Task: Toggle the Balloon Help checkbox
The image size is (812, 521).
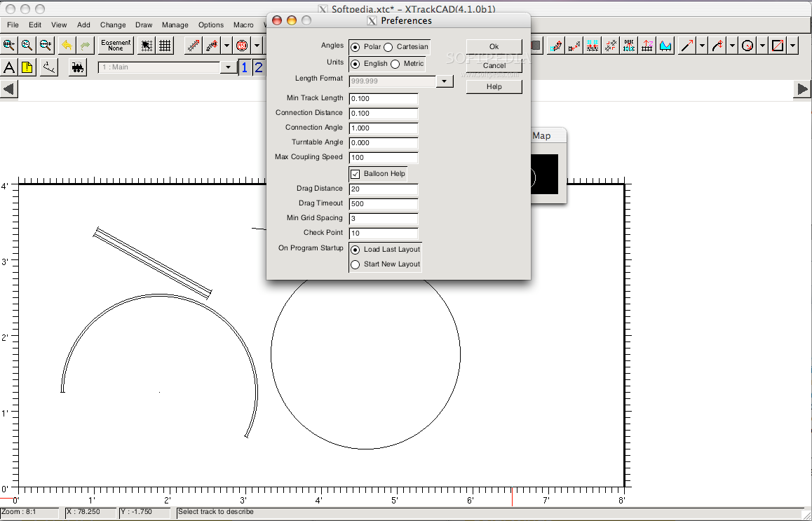Action: (356, 174)
